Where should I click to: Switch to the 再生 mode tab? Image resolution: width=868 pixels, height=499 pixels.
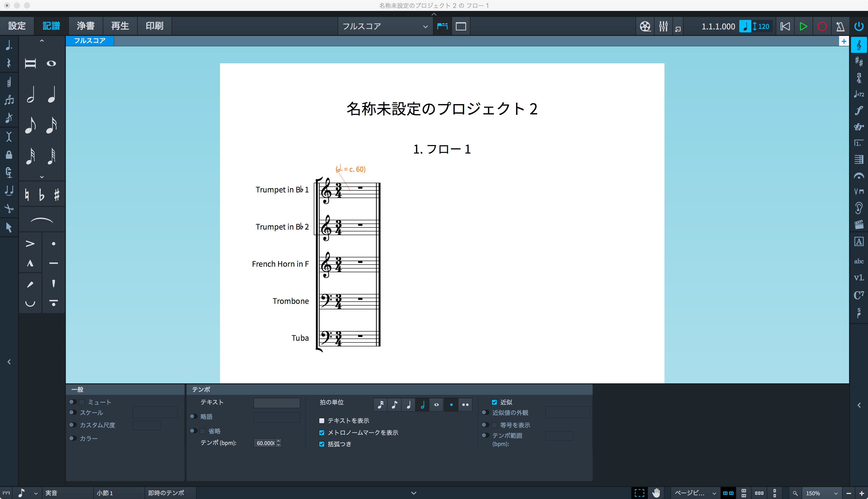point(120,26)
